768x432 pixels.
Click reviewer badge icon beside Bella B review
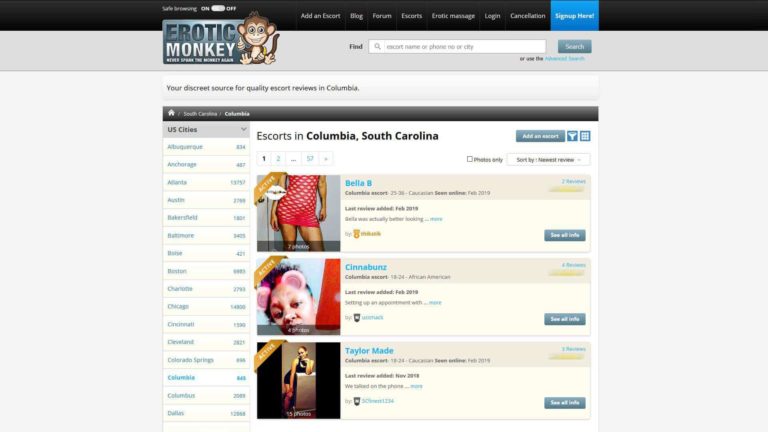click(x=357, y=234)
